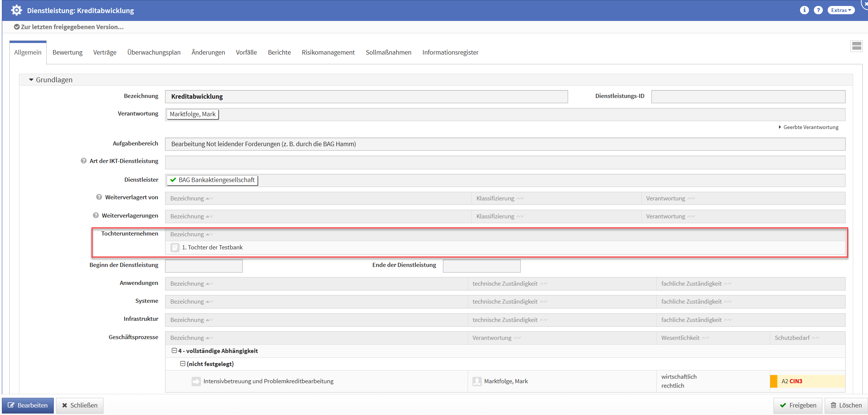Open the info icon in header

coord(804,10)
